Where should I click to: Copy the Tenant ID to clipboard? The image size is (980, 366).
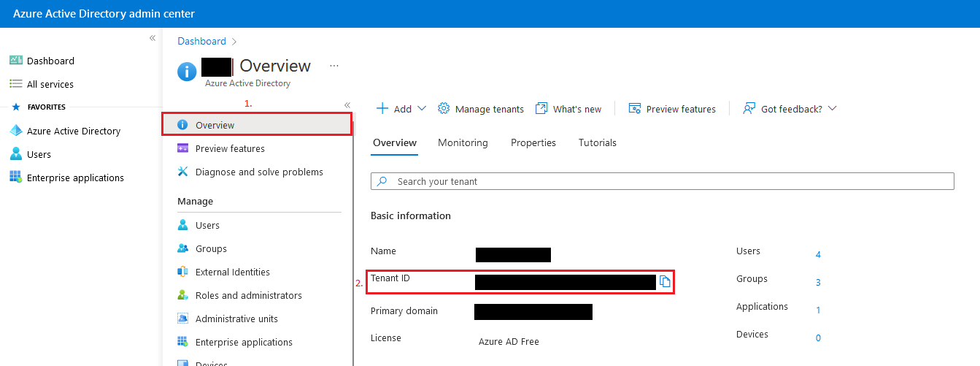tap(665, 282)
